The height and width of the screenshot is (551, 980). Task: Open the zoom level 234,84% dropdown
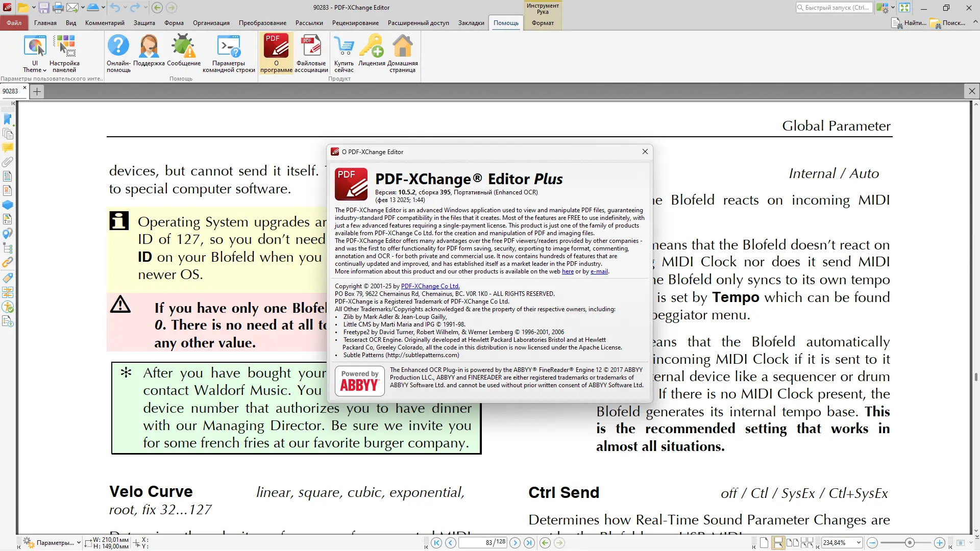click(859, 543)
